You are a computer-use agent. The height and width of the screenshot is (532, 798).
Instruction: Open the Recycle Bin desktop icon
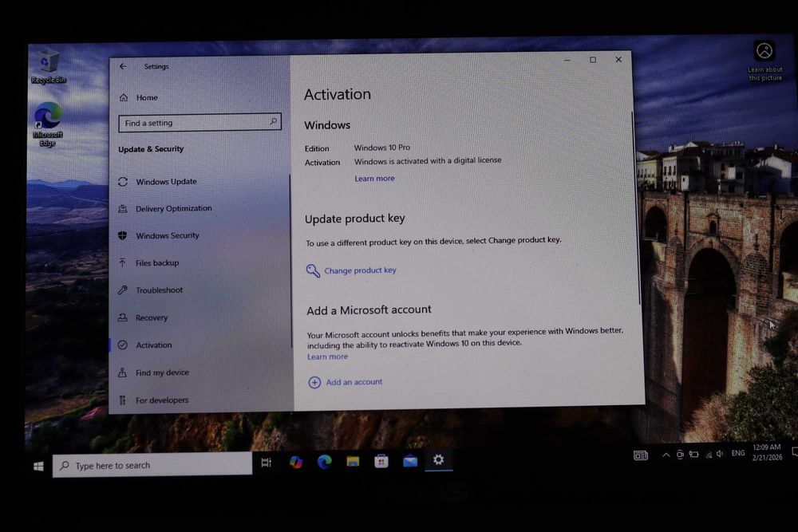[x=49, y=66]
